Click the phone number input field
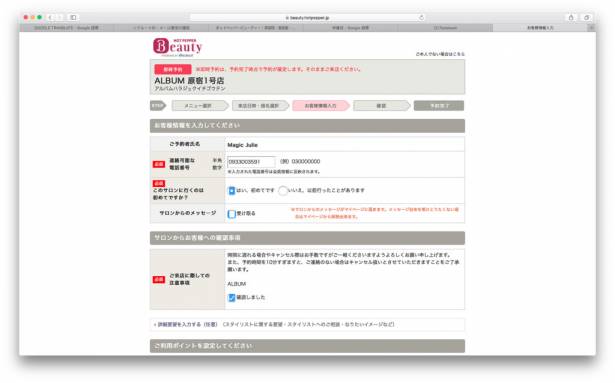 click(x=251, y=162)
